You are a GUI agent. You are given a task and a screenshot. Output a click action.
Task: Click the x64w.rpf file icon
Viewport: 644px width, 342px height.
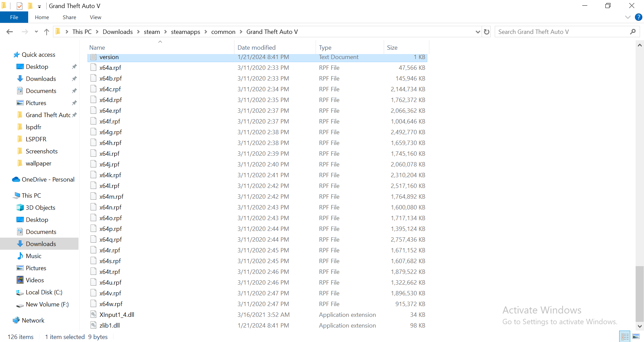tap(94, 304)
